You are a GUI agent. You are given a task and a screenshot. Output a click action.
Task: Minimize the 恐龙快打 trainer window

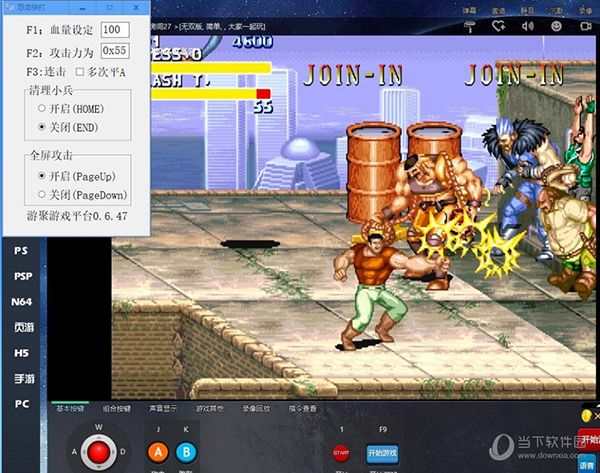[x=83, y=8]
